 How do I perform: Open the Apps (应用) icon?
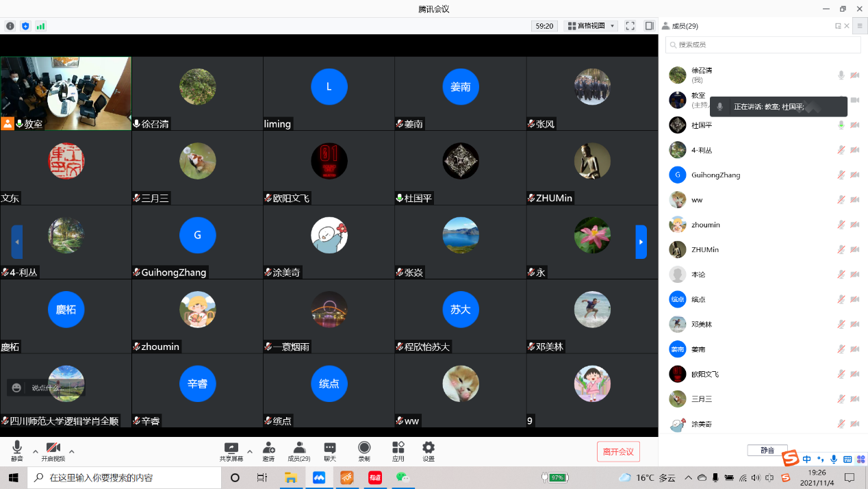(x=398, y=451)
